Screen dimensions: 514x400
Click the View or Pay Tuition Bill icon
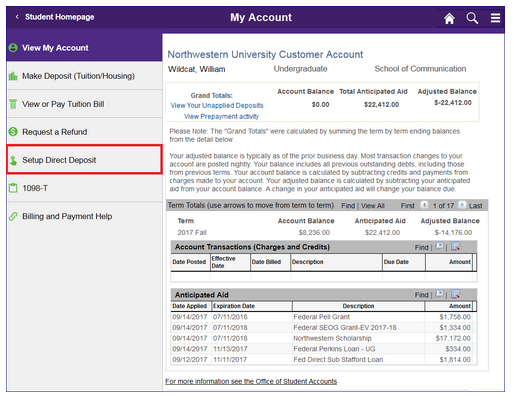pyautogui.click(x=13, y=104)
